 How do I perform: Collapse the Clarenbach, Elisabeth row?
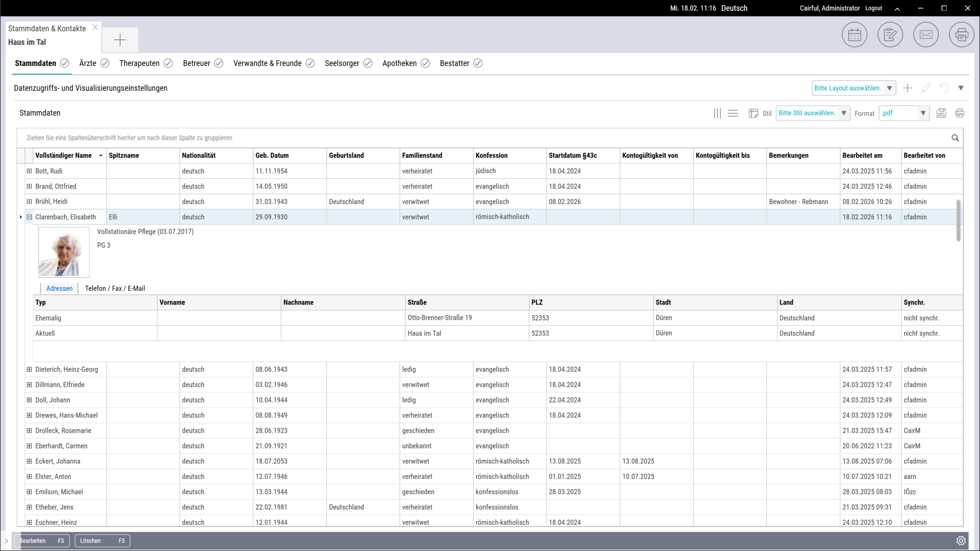tap(29, 217)
